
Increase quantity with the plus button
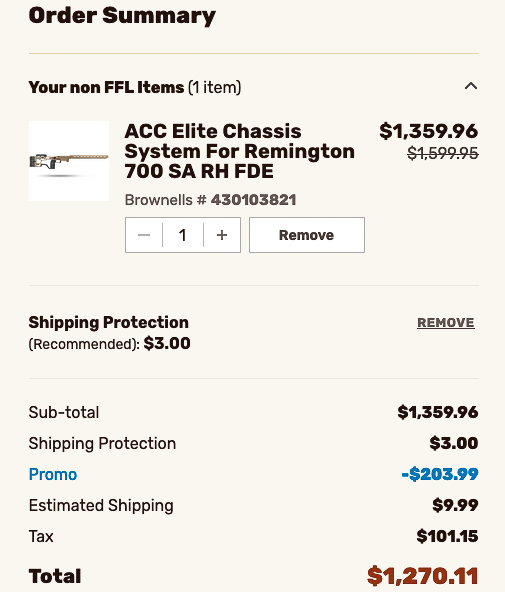[x=222, y=235]
